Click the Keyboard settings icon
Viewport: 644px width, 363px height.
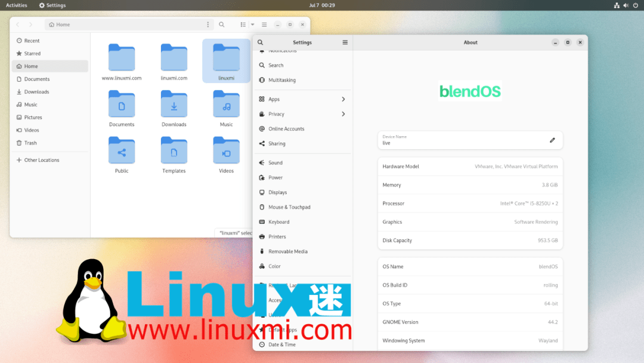pos(263,222)
